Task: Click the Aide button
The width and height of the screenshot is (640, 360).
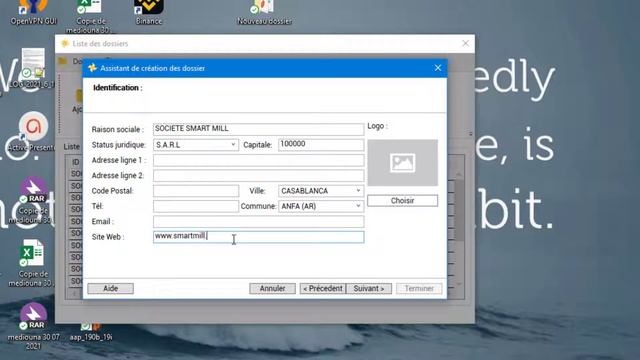Action: (110, 289)
